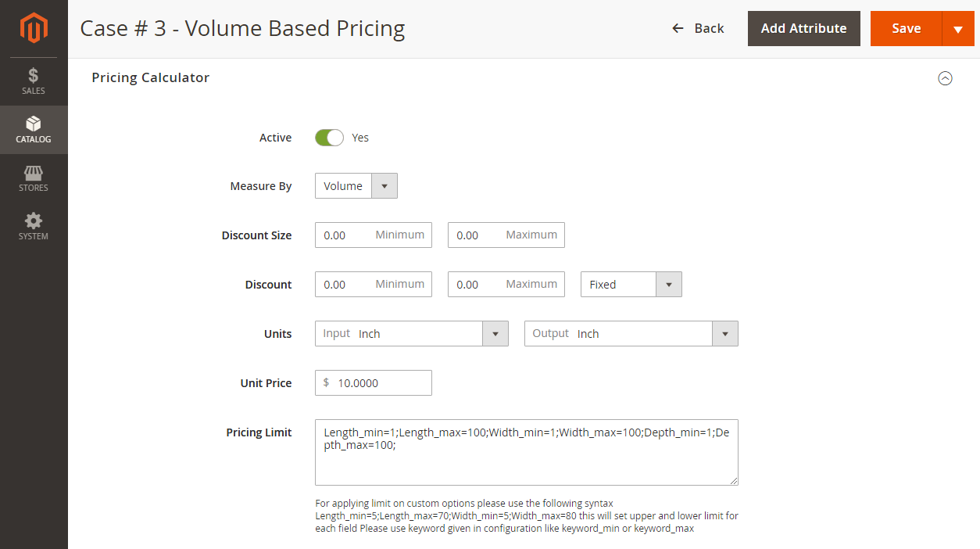Open the Discount type Fixed dropdown
Screen dimensions: 980x549
631,285
